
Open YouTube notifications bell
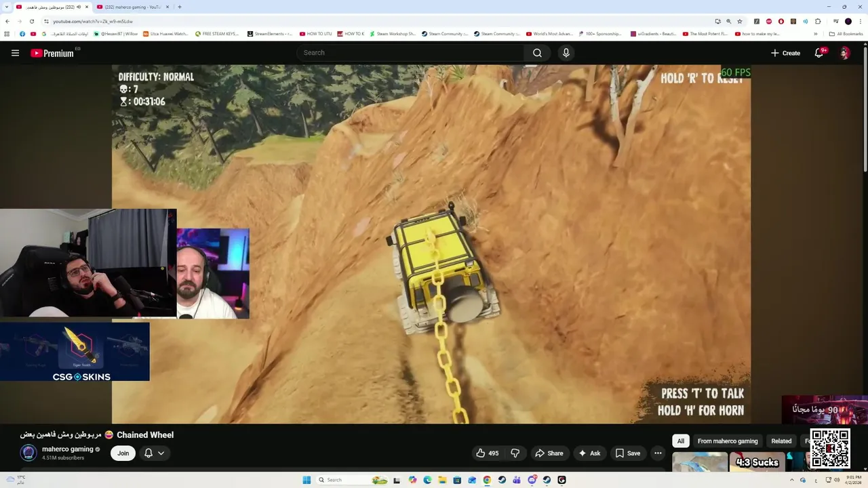click(x=819, y=53)
